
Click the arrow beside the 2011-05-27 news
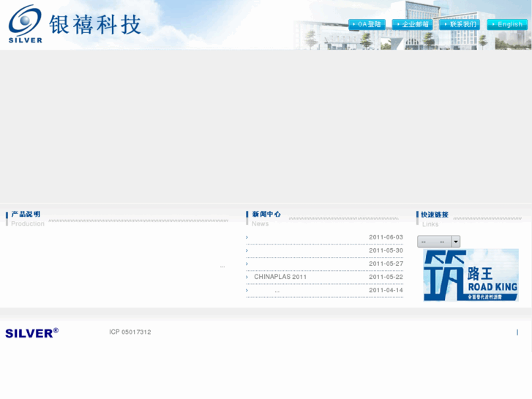[247, 264]
